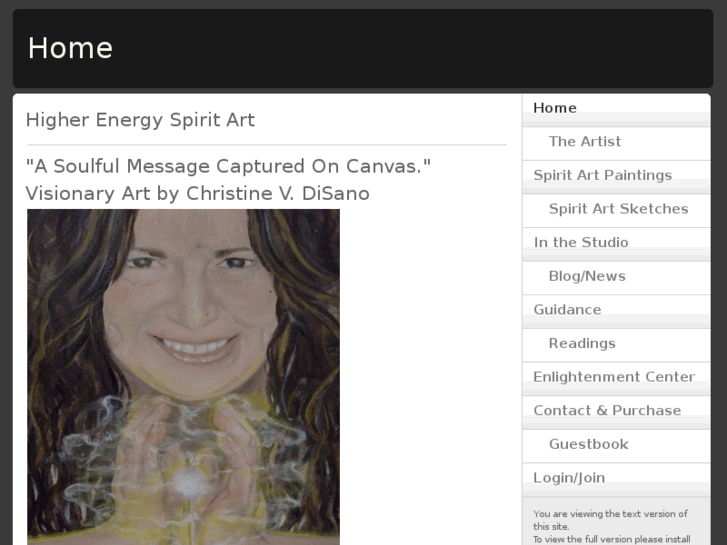Open Spirit Art Paintings page

tap(602, 175)
